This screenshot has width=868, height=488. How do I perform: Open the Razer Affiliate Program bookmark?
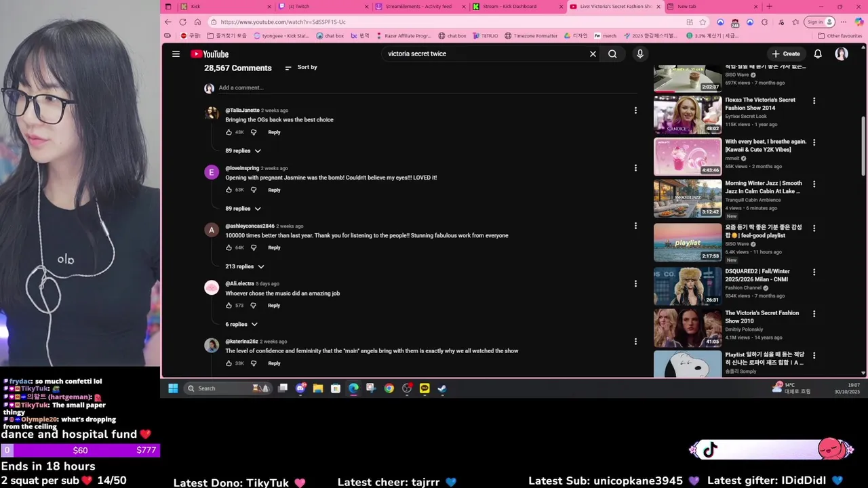[x=403, y=36]
